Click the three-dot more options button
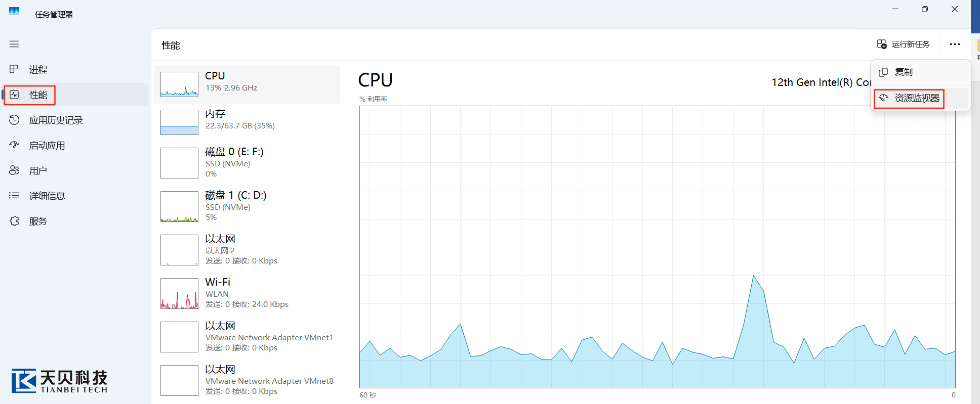 tap(955, 44)
